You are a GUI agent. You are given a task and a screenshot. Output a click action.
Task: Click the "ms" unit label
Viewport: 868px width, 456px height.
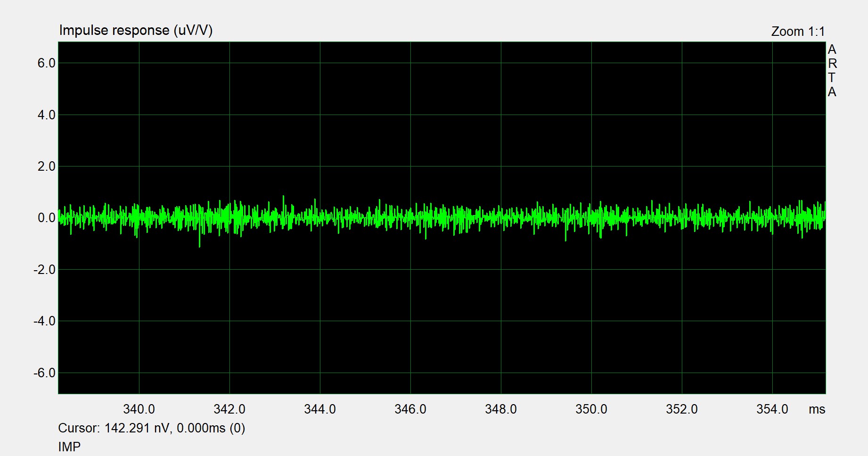tap(817, 410)
